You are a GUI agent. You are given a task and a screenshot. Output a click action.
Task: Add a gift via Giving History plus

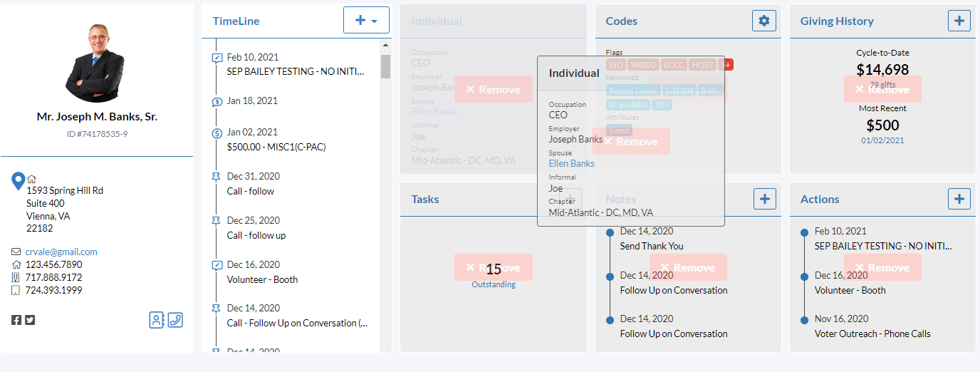click(959, 21)
